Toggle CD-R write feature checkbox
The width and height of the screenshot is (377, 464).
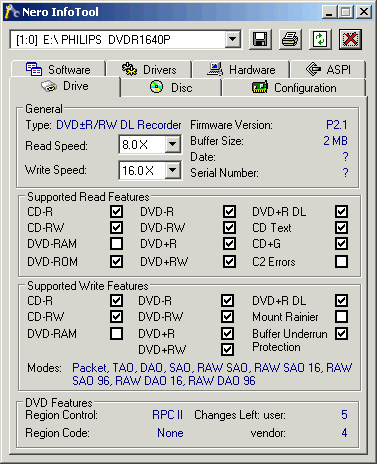coord(116,300)
